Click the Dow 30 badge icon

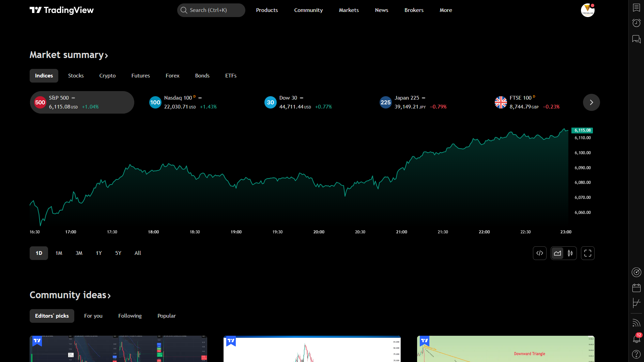(x=271, y=102)
